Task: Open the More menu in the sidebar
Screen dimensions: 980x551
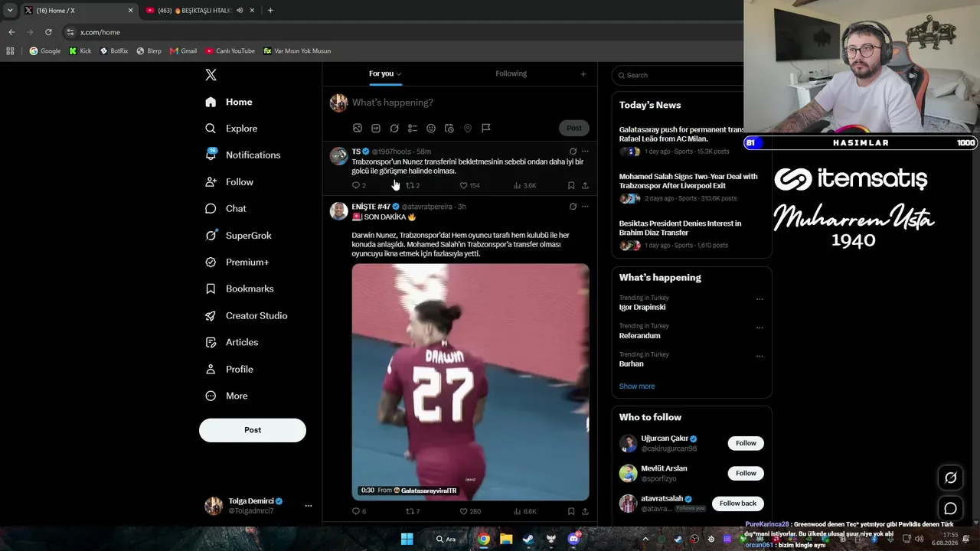Action: pyautogui.click(x=227, y=396)
